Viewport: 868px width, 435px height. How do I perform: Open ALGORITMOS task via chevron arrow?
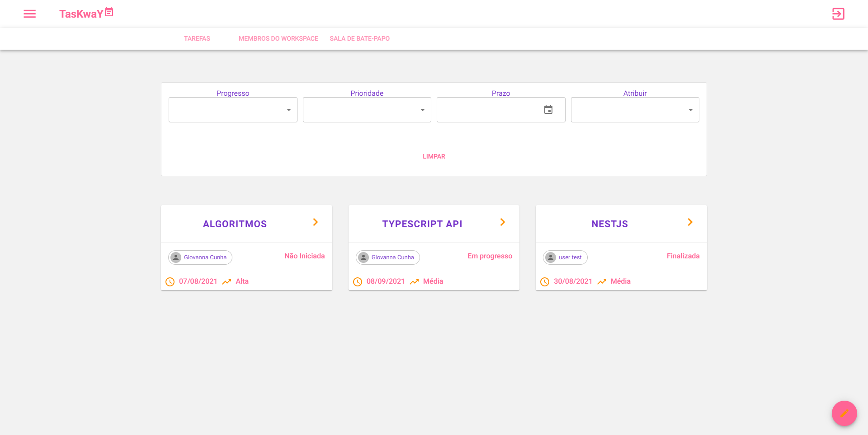(316, 222)
